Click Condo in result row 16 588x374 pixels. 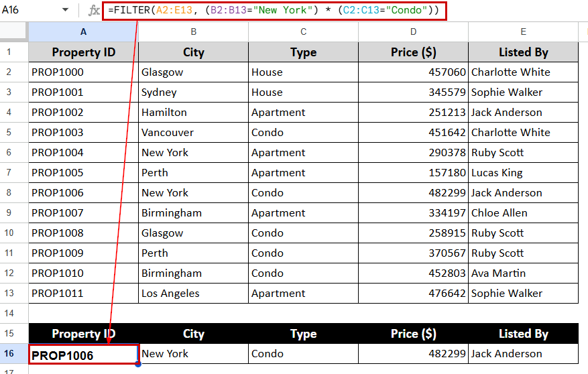pyautogui.click(x=303, y=353)
